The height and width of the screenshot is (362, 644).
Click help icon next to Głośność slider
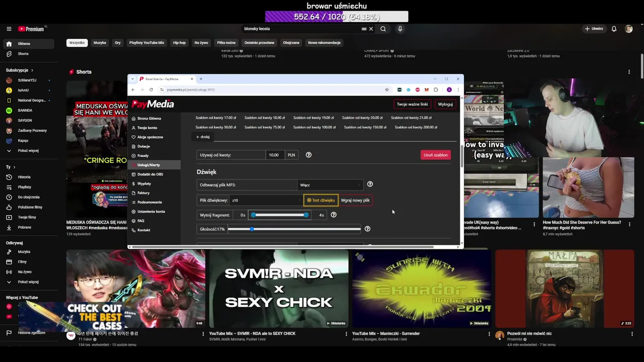click(367, 229)
